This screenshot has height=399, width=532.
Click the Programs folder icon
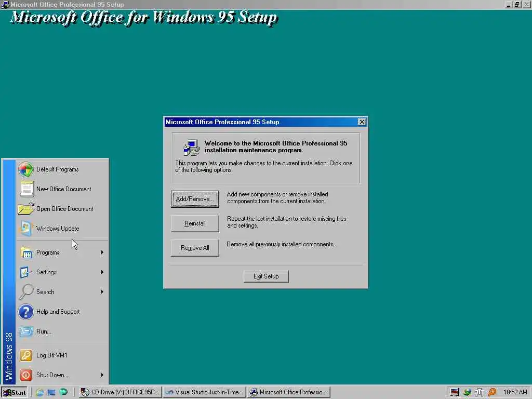pos(26,253)
